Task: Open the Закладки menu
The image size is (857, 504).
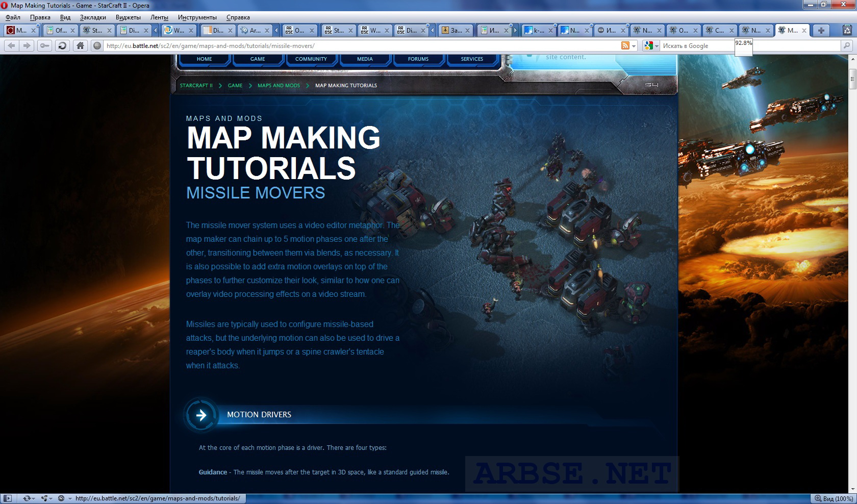Action: tap(93, 17)
